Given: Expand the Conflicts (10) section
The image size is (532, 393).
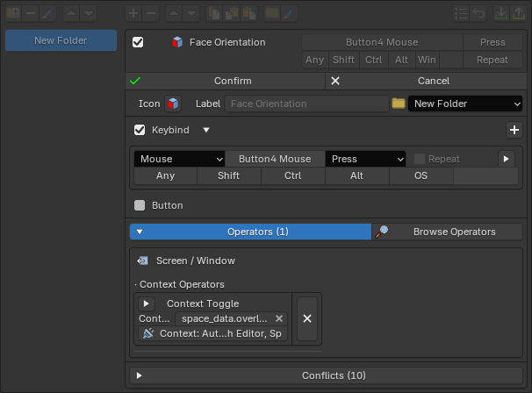Looking at the screenshot, I should pos(326,375).
